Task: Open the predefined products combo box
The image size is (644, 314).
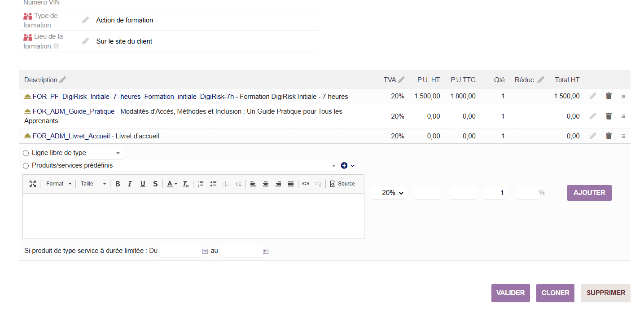Action: click(227, 166)
